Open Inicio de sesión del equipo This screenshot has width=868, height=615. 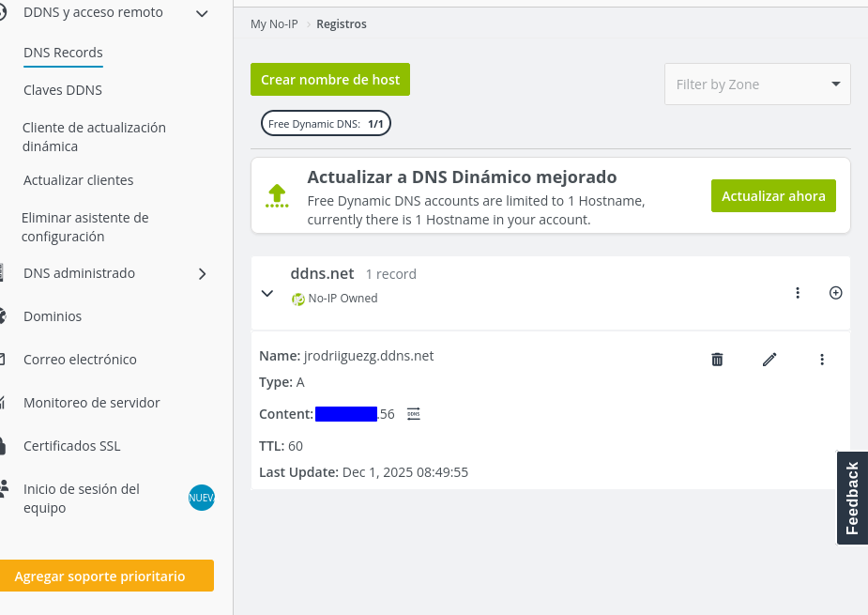tap(82, 498)
